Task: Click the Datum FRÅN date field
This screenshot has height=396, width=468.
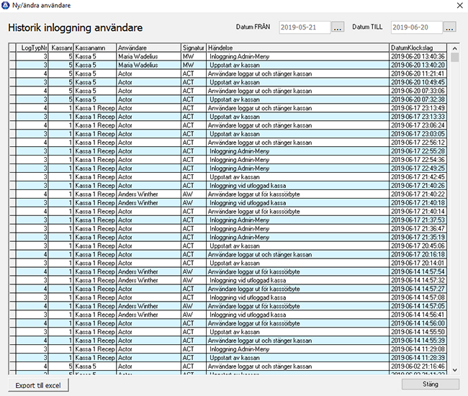Action: (x=305, y=27)
